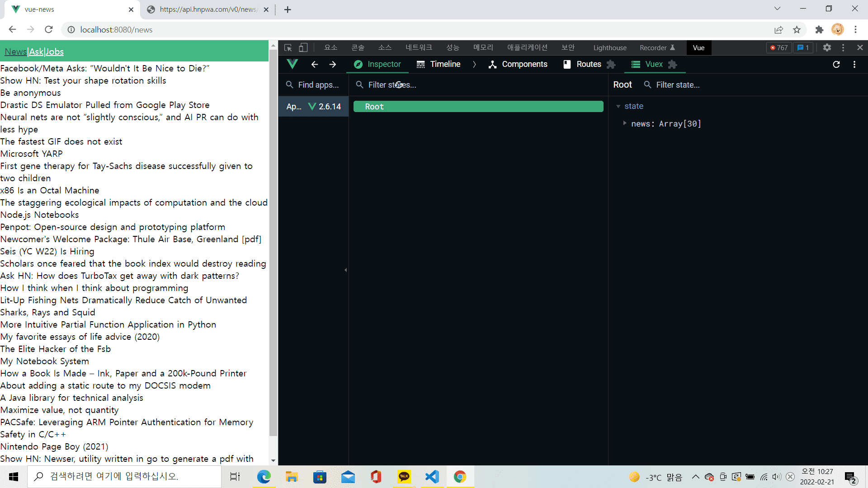Open the Lighthouse devtools tab

point(609,47)
